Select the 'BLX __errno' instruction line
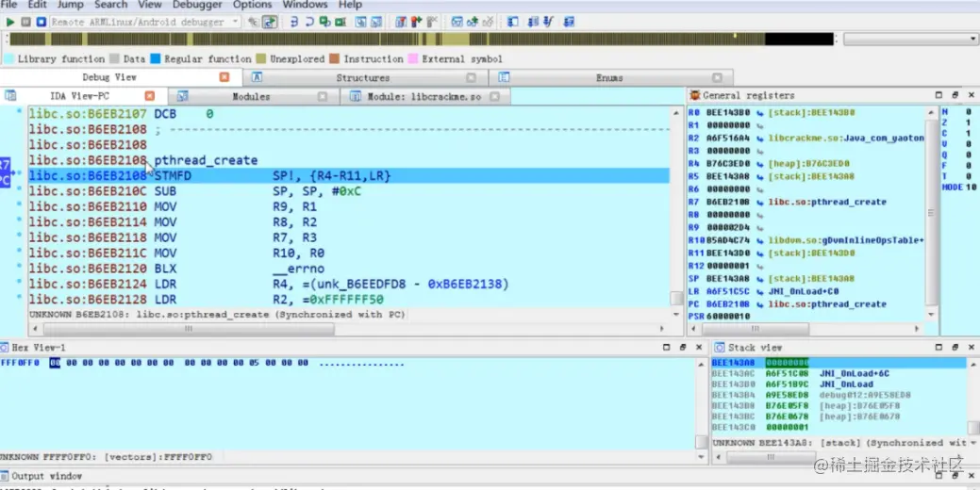The height and width of the screenshot is (490, 980). pyautogui.click(x=349, y=269)
